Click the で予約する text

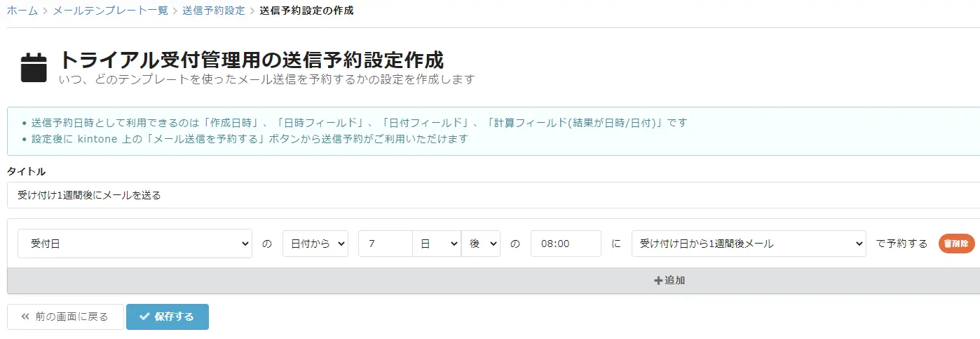point(902,244)
